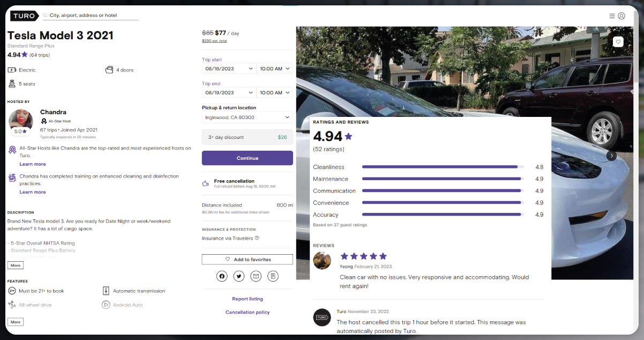
Task: Click the Electric battery icon
Action: tap(12, 70)
